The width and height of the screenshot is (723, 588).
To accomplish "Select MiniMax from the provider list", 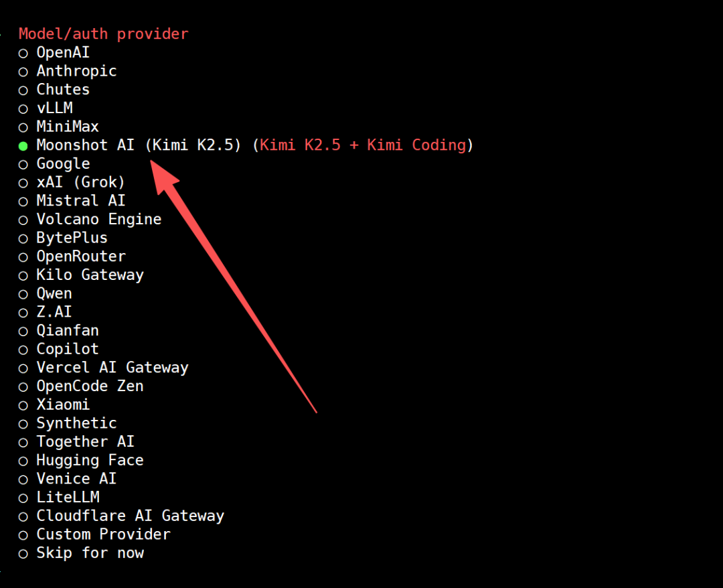I will click(23, 127).
